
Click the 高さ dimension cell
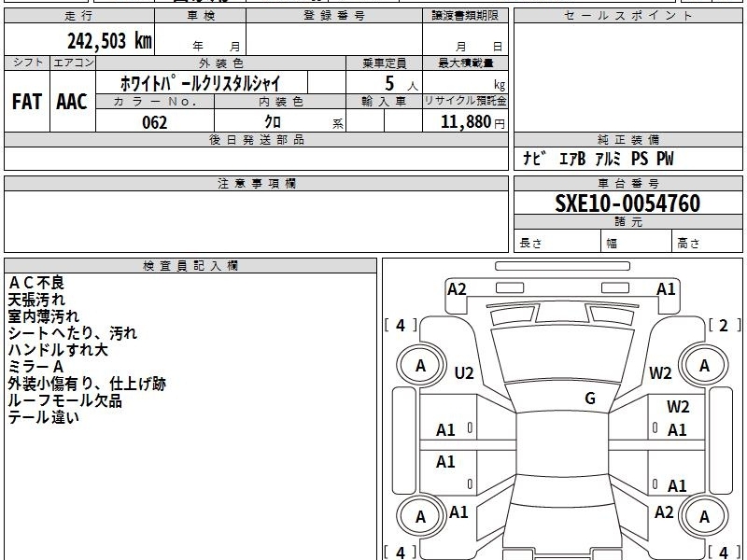[708, 241]
